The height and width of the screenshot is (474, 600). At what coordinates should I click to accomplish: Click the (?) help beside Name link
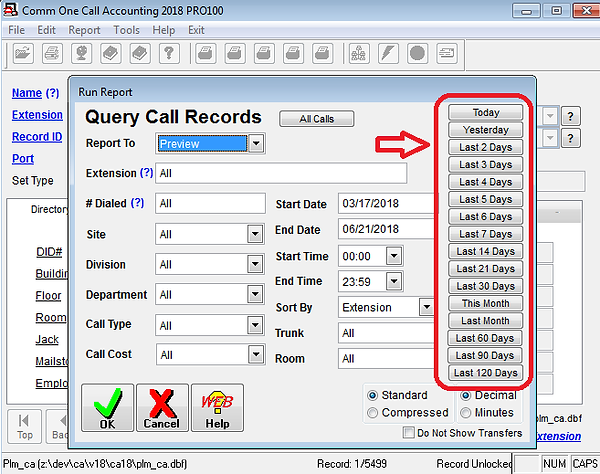pyautogui.click(x=52, y=93)
